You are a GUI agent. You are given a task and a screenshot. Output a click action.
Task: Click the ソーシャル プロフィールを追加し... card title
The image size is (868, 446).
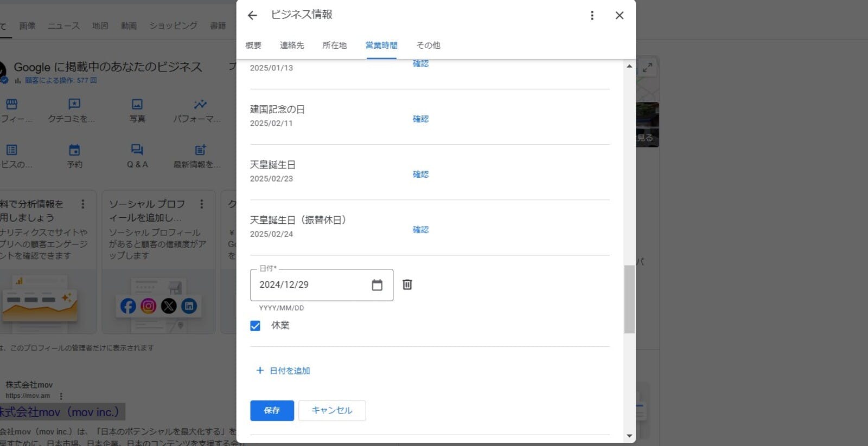click(x=146, y=211)
